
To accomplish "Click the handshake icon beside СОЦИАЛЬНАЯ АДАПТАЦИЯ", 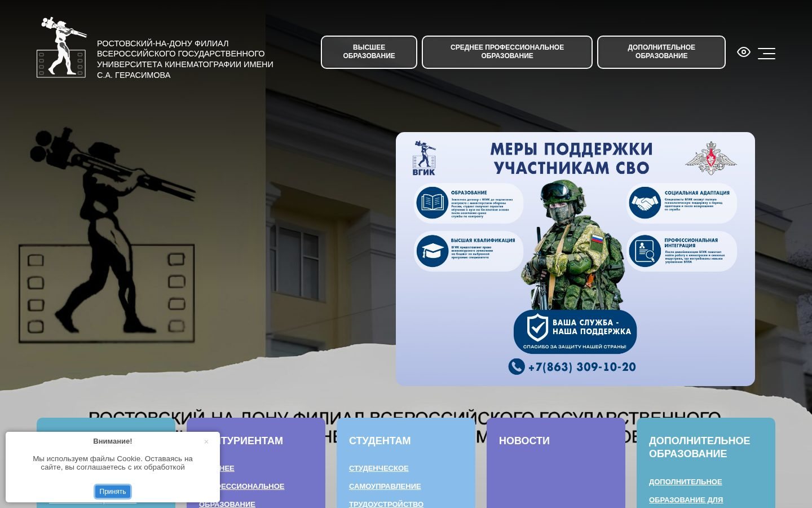I will tap(645, 203).
